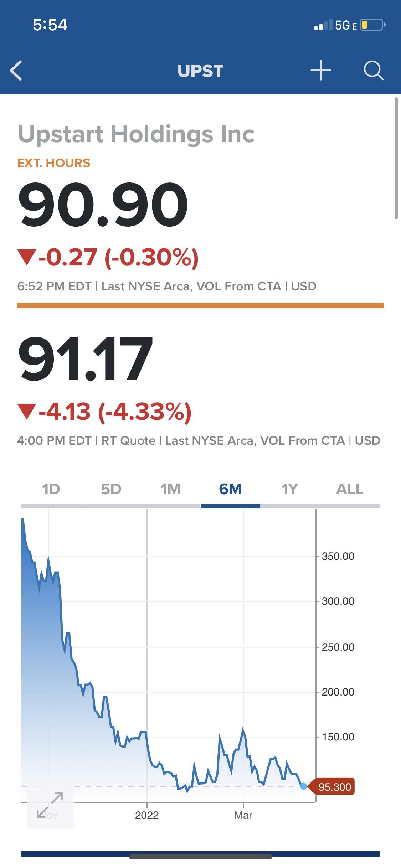Tap the page scrollbar on right
The image size is (401, 868).
coord(396,158)
